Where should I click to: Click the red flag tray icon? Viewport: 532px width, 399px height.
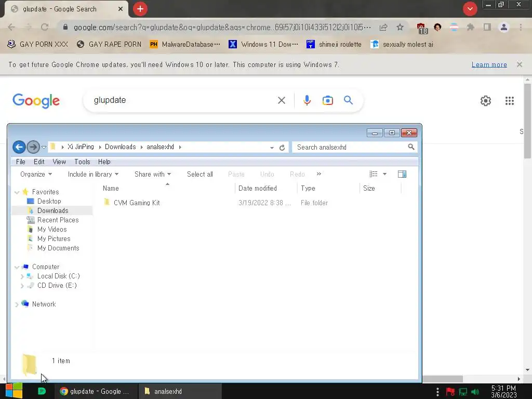(x=450, y=392)
